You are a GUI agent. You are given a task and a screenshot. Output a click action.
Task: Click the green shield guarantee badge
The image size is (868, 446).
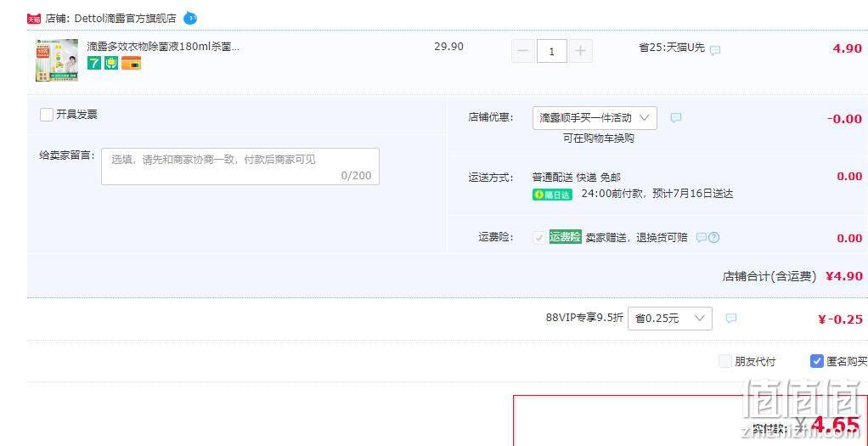(111, 63)
